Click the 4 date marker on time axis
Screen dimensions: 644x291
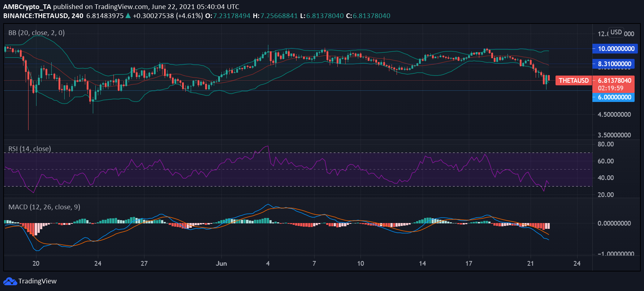268,264
